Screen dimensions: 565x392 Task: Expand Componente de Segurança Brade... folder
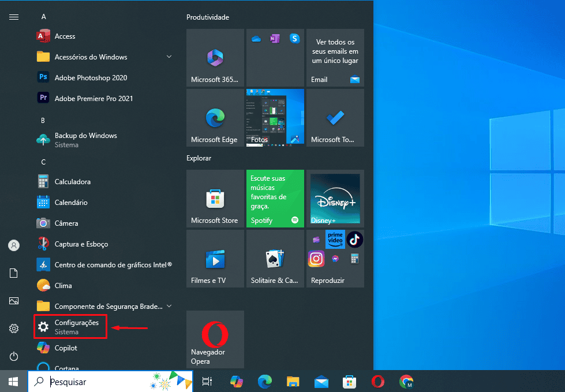coord(104,306)
